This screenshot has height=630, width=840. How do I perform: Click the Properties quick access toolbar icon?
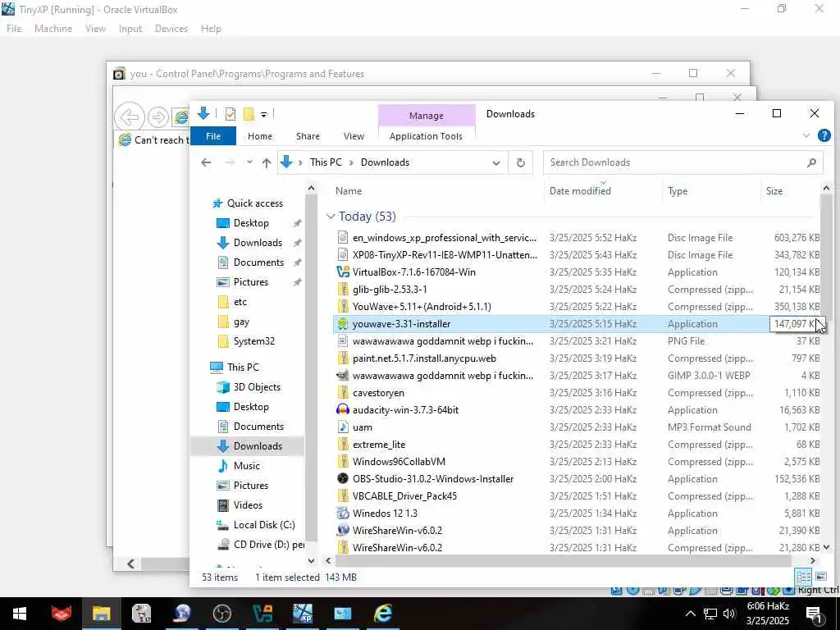coord(231,113)
